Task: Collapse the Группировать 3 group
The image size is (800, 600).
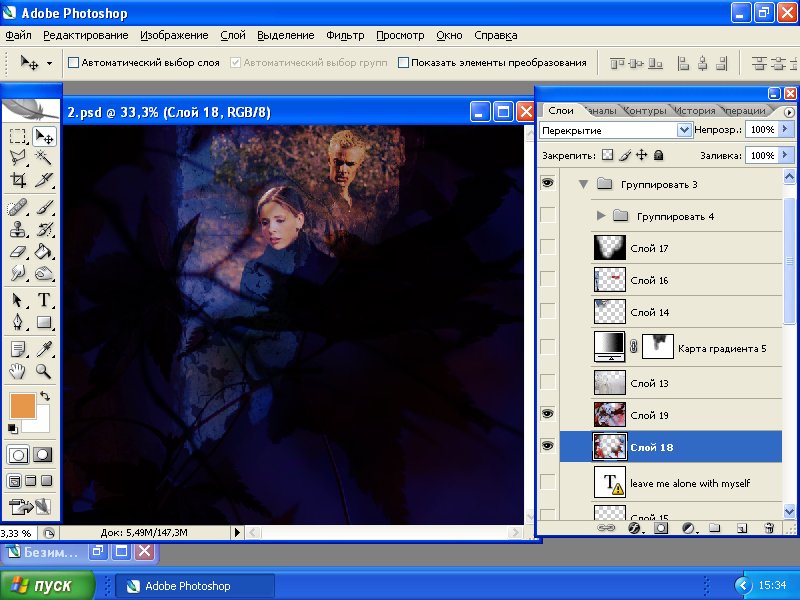Action: click(x=583, y=184)
